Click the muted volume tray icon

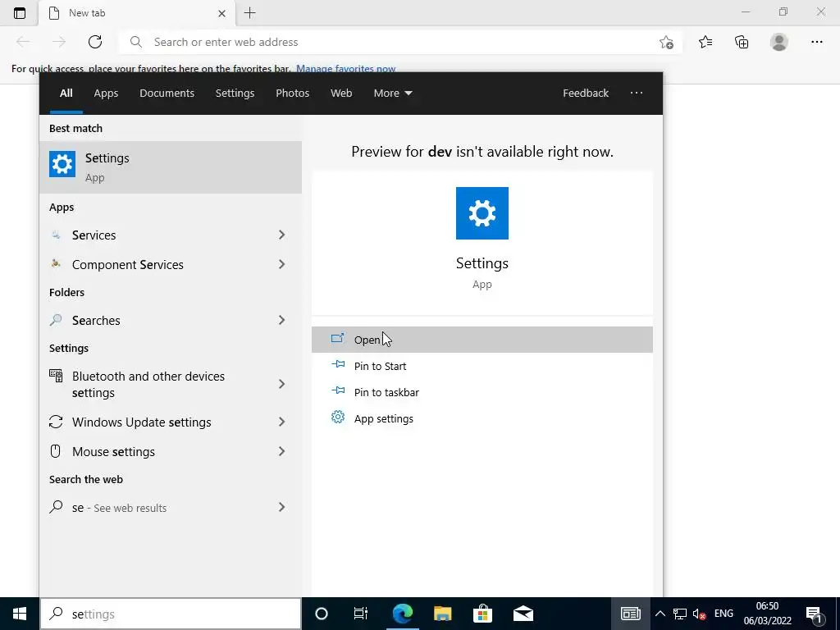point(699,614)
